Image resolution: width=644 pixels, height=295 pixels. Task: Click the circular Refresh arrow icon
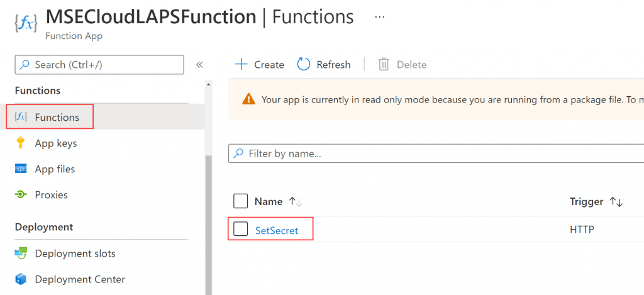(x=304, y=65)
